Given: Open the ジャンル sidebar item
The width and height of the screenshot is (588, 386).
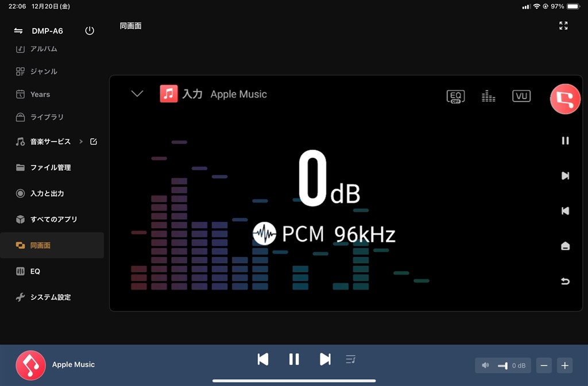Looking at the screenshot, I should 36,71.
